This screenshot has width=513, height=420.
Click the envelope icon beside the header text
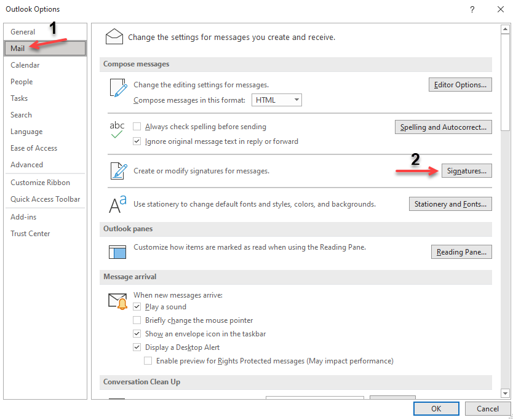(114, 36)
